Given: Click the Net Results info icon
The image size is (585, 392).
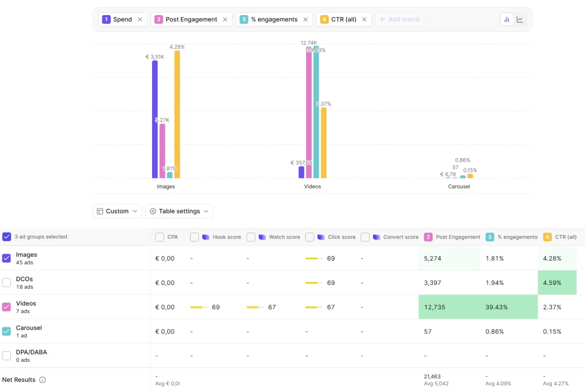Looking at the screenshot, I should click(x=42, y=380).
